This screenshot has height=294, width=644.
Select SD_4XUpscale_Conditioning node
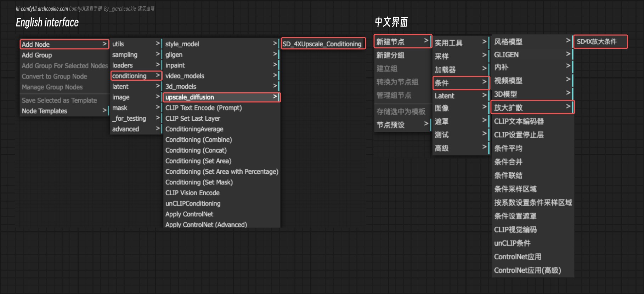323,44
